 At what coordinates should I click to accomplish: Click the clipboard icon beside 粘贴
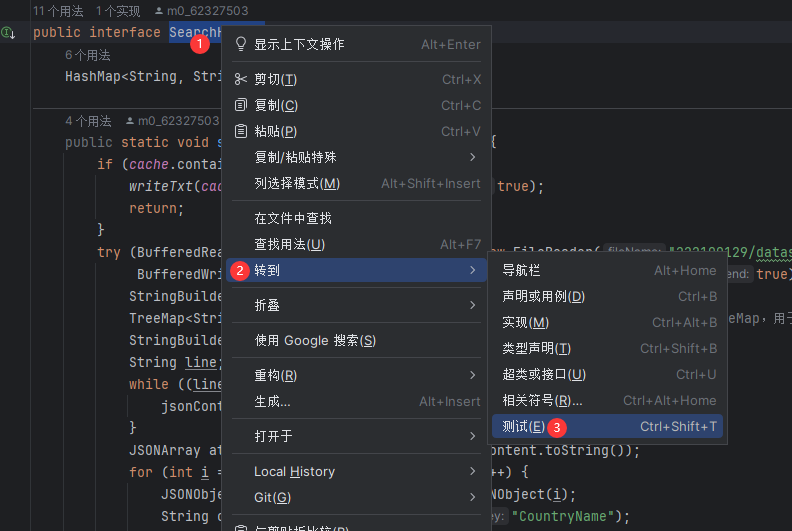tap(240, 131)
